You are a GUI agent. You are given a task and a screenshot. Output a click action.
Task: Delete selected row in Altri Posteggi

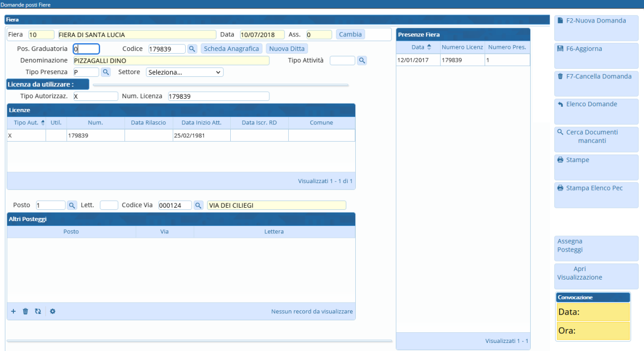tap(25, 311)
